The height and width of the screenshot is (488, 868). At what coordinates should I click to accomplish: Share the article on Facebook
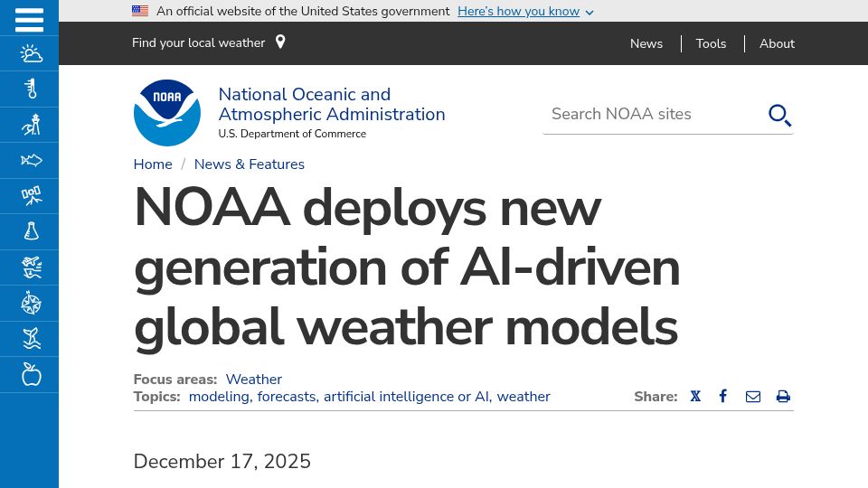723,396
